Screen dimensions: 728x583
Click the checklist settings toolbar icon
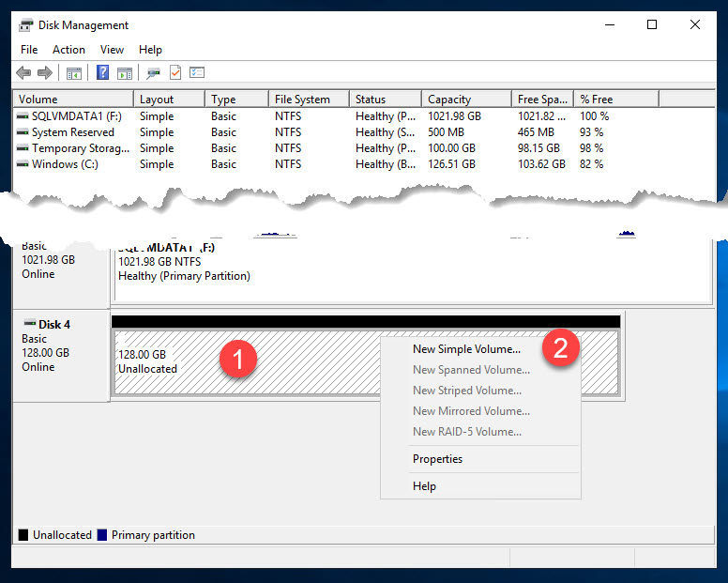click(197, 72)
